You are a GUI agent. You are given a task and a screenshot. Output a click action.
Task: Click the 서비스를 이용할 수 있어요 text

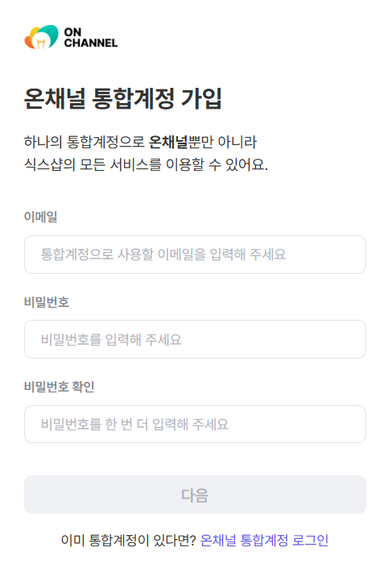tap(188, 165)
